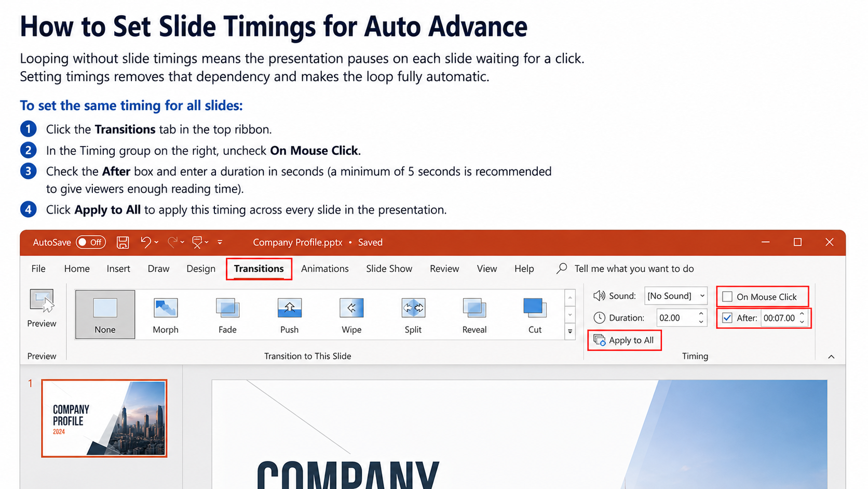Increase Duration with up spinner arrow
This screenshot has width=868, height=489.
pos(701,313)
